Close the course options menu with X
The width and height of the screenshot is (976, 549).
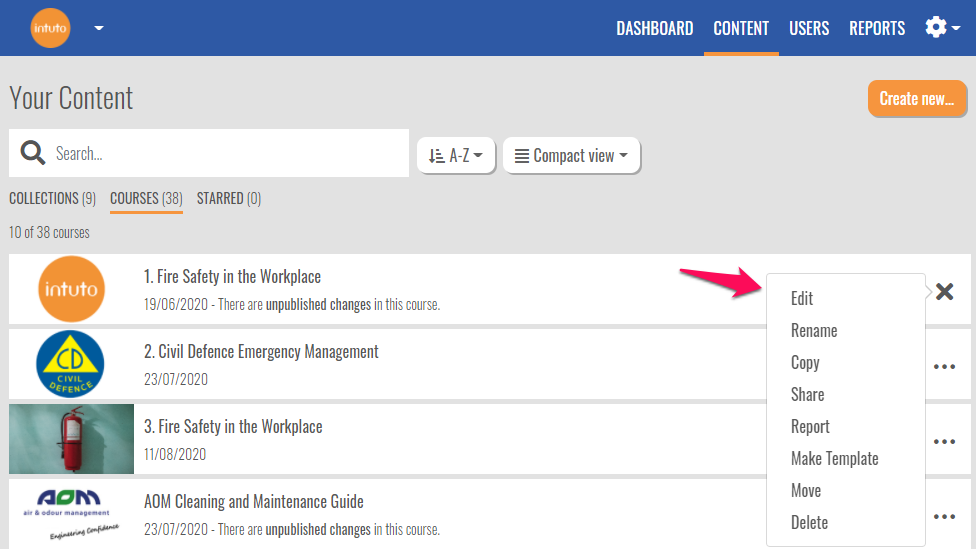[x=944, y=291]
